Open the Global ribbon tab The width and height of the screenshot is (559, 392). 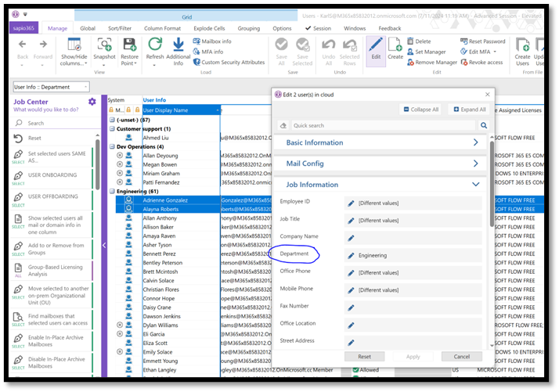(88, 28)
